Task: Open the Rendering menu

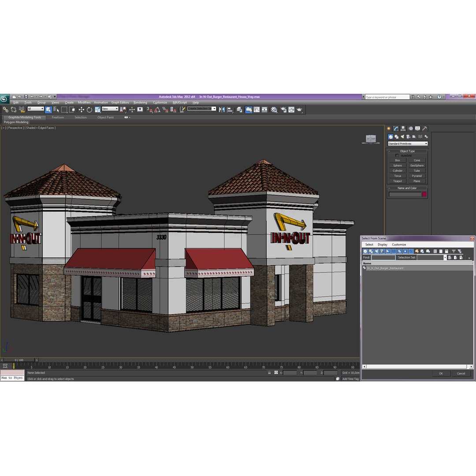Action: 140,103
